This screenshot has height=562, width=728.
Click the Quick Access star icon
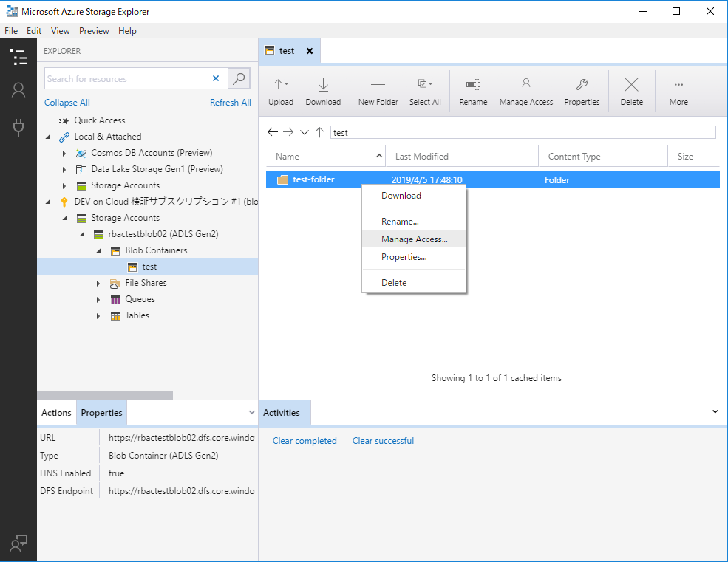click(64, 120)
